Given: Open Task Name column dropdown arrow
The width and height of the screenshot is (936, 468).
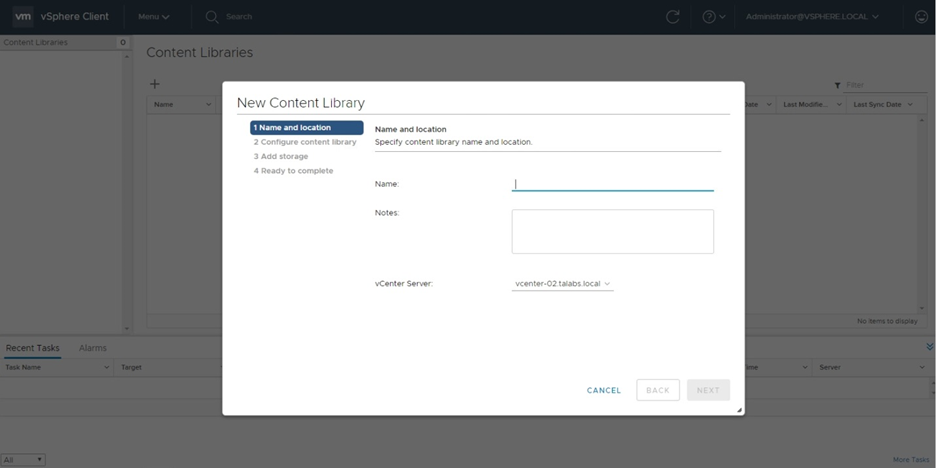Looking at the screenshot, I should (107, 367).
